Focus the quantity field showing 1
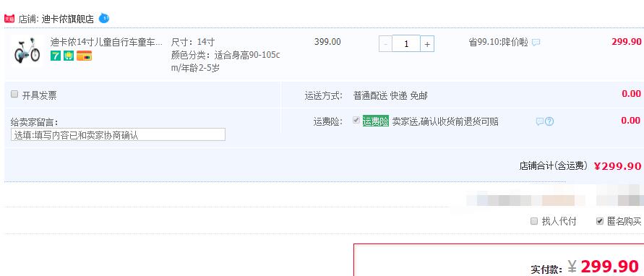Screen dimensions: 644x276 406,43
